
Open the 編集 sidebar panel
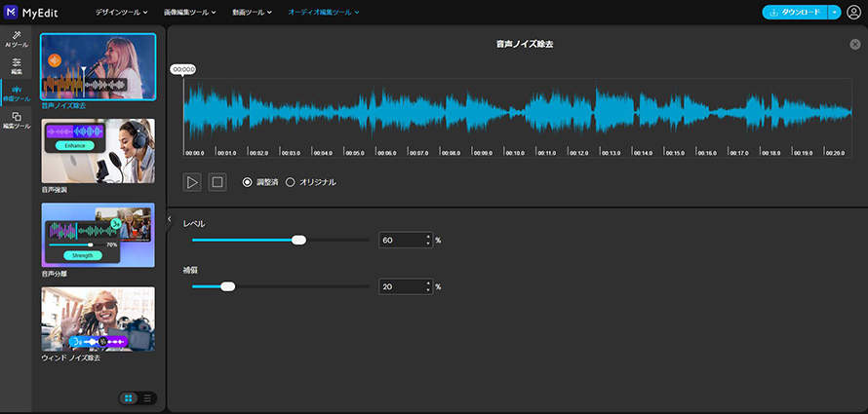click(17, 66)
